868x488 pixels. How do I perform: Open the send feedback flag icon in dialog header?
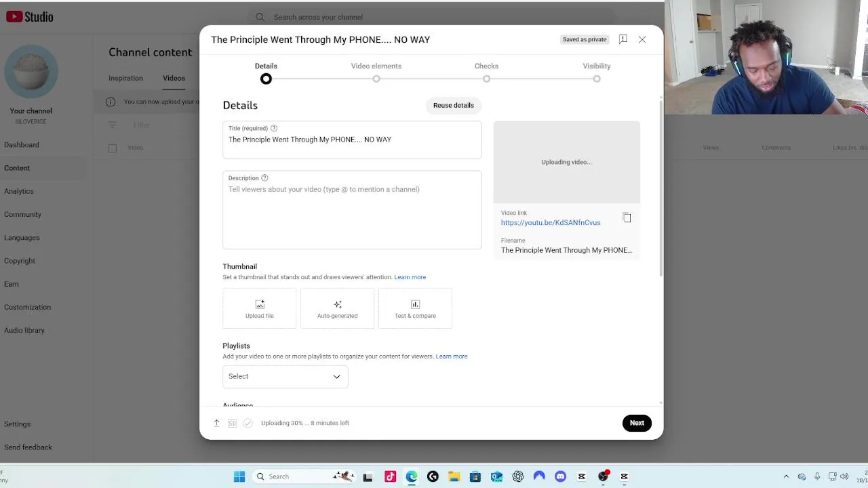click(623, 39)
